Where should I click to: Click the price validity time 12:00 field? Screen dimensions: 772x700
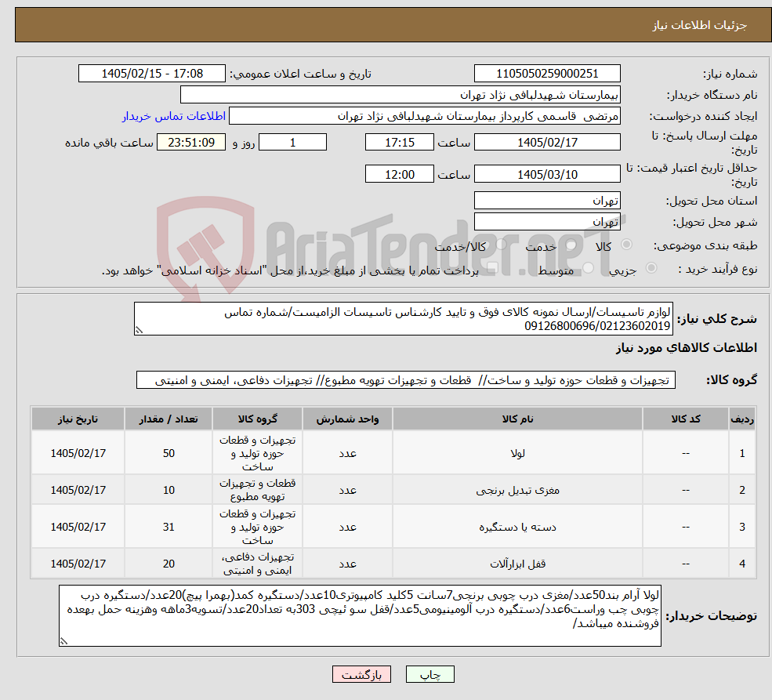pos(399,174)
